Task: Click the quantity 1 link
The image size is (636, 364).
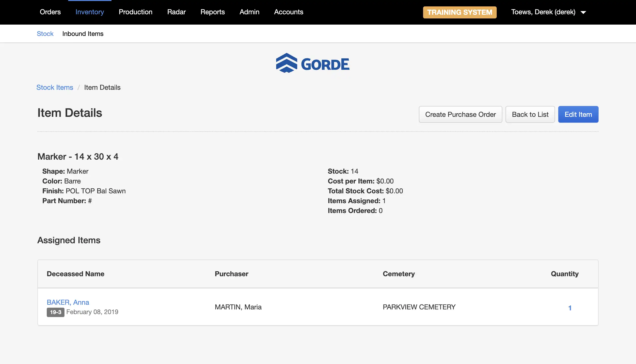Action: tap(570, 308)
